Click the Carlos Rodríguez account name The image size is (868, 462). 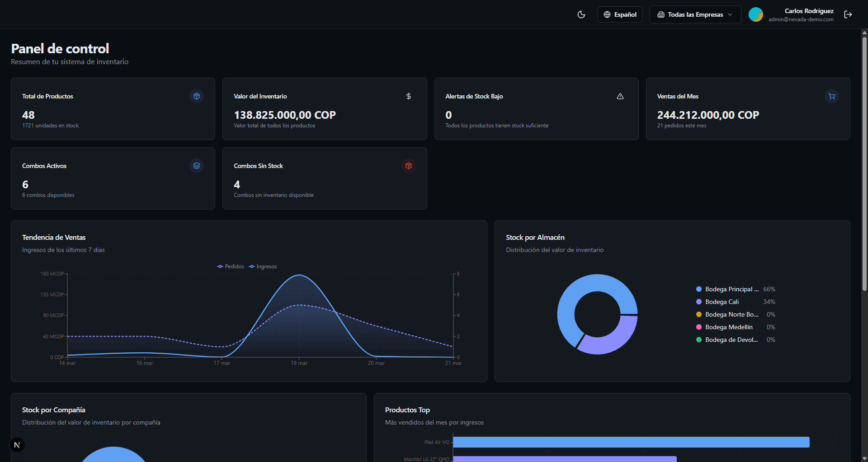pyautogui.click(x=809, y=10)
